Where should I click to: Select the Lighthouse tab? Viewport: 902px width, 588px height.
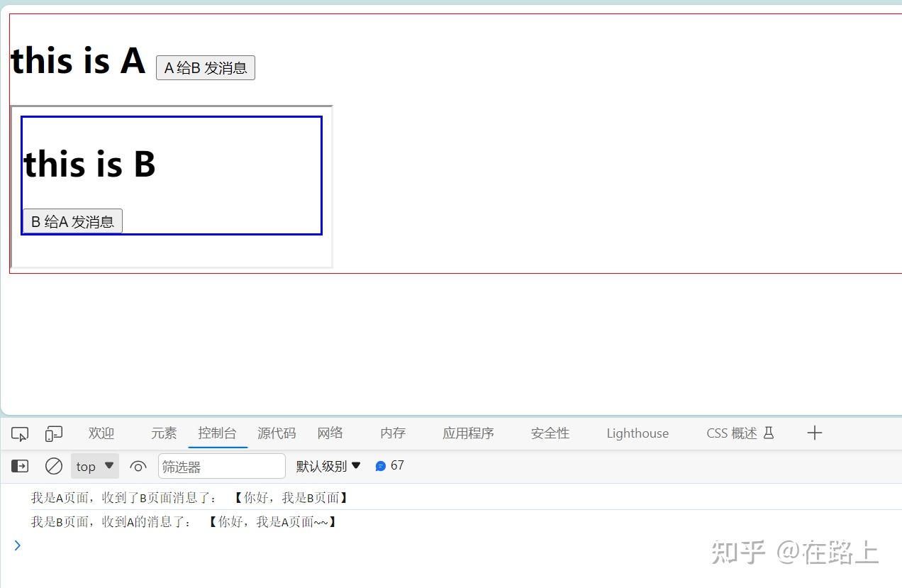(x=637, y=433)
